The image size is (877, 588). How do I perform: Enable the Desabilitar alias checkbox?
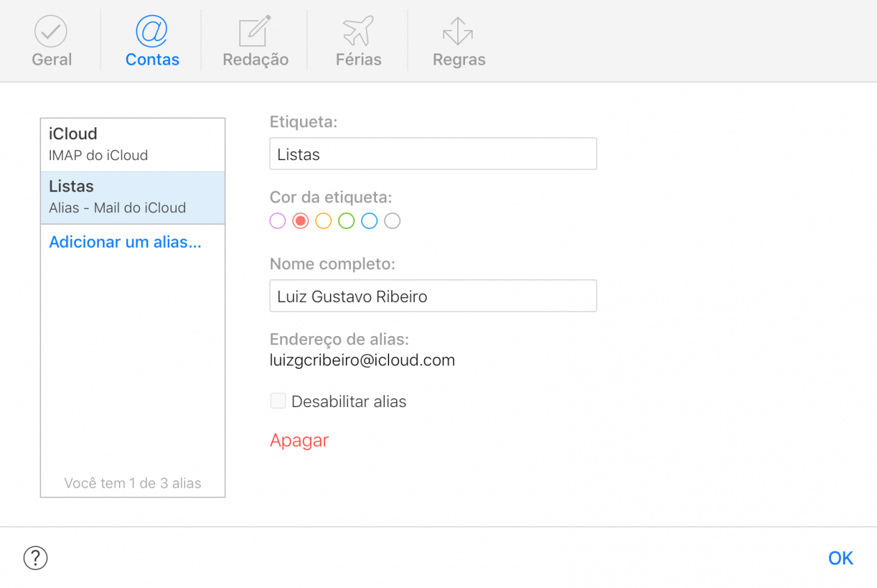click(x=278, y=401)
